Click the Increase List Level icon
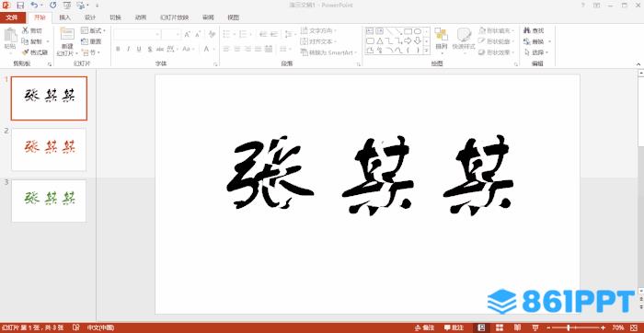This screenshot has height=333, width=644. click(273, 34)
